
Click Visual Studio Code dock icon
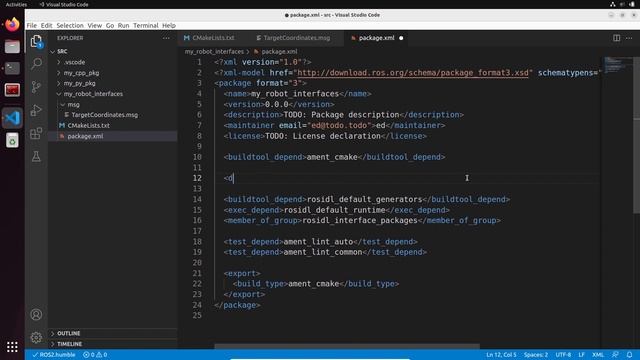click(x=12, y=118)
